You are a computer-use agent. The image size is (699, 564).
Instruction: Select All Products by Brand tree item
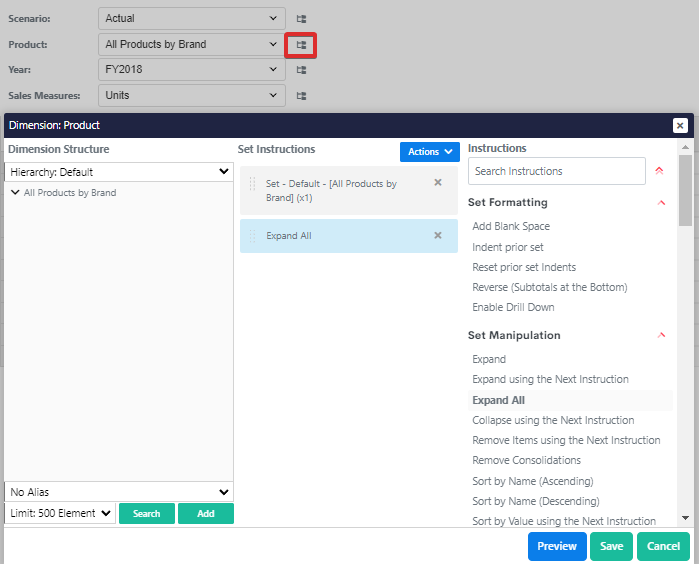click(70, 193)
